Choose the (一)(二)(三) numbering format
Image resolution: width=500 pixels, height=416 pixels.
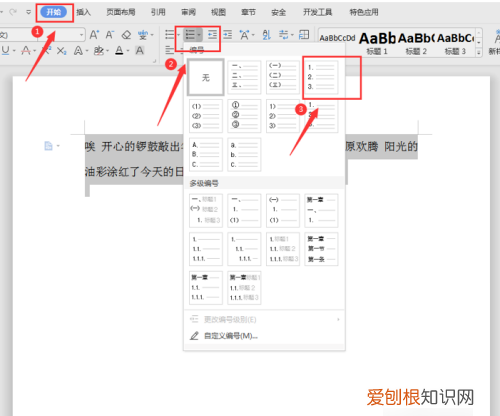[x=283, y=77]
